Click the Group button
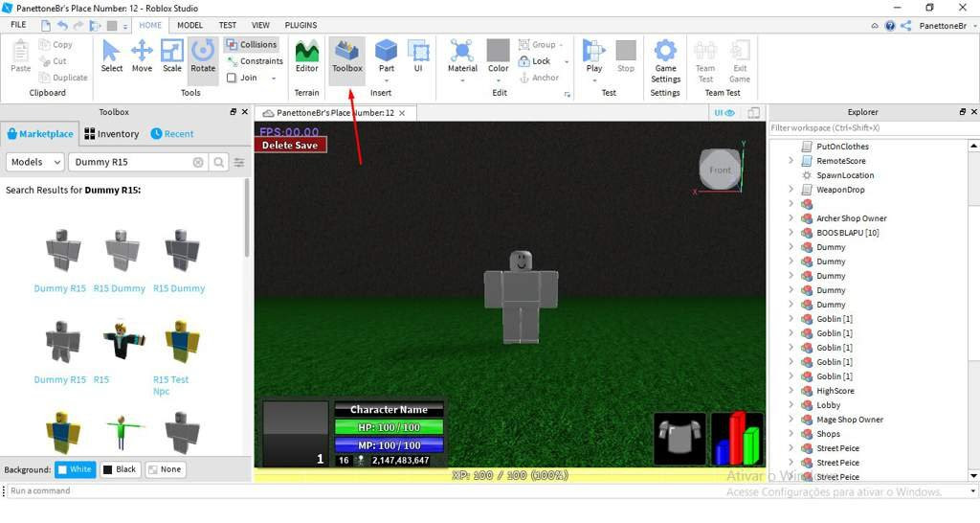 tap(537, 44)
